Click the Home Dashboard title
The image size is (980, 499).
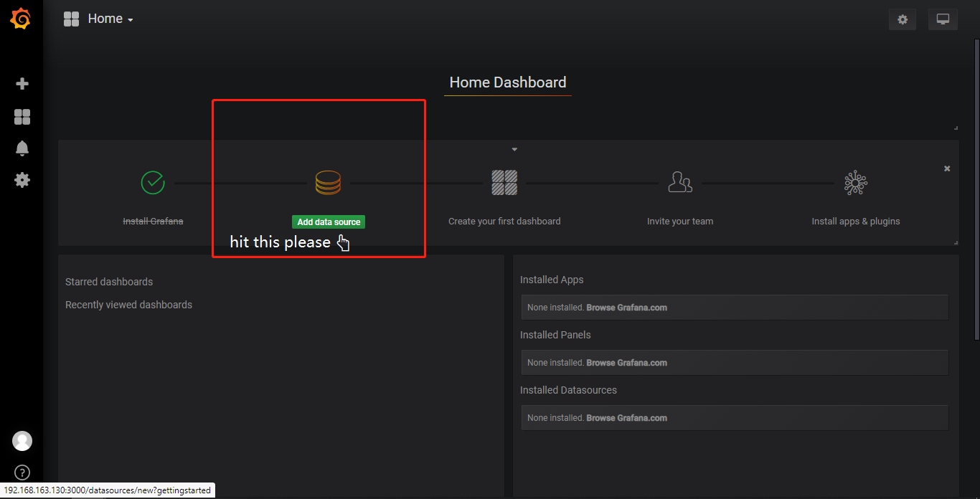(x=508, y=82)
